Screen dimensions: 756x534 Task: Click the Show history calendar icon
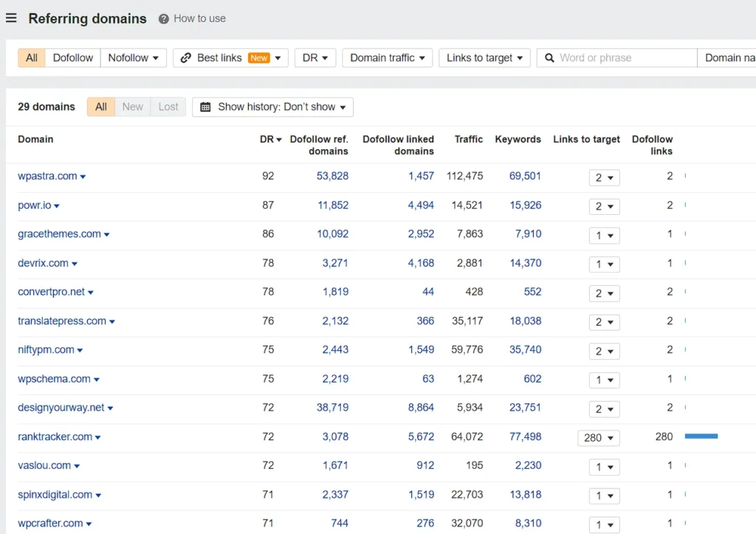(205, 106)
